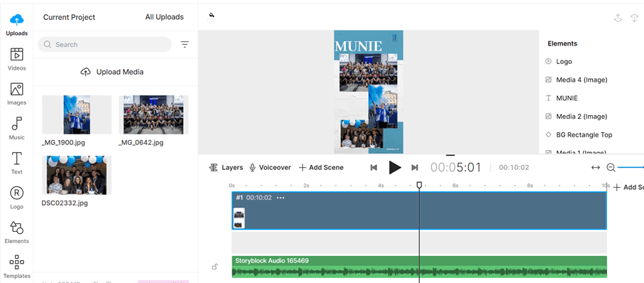Select Media 2 (Image) element
This screenshot has height=283, width=644.
coord(582,117)
